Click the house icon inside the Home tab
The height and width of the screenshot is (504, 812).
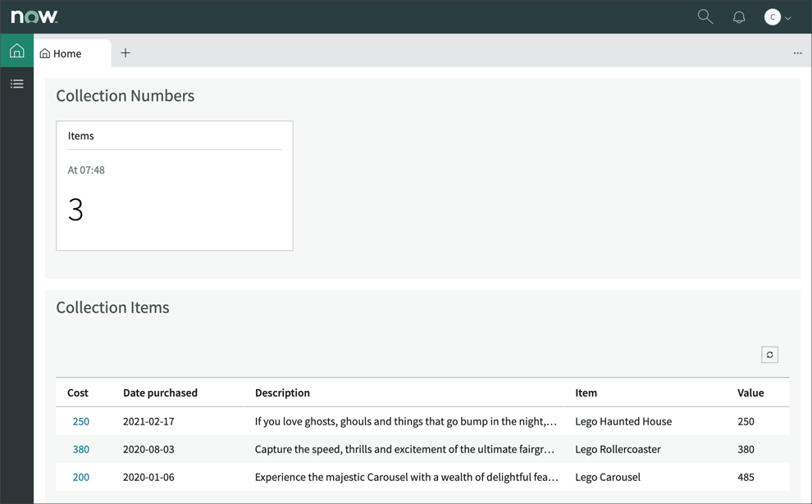pos(45,53)
